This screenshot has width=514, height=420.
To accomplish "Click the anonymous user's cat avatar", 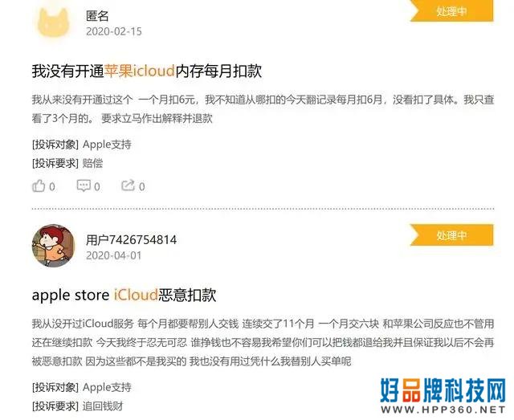I will [x=54, y=22].
